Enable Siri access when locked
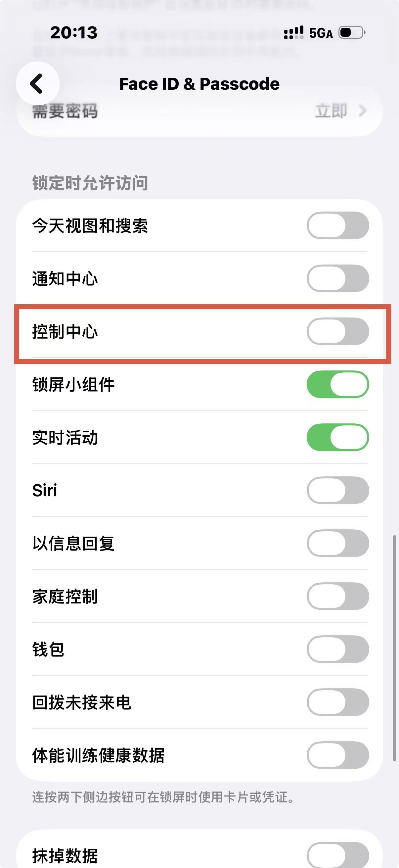Image resolution: width=399 pixels, height=868 pixels. pyautogui.click(x=338, y=490)
